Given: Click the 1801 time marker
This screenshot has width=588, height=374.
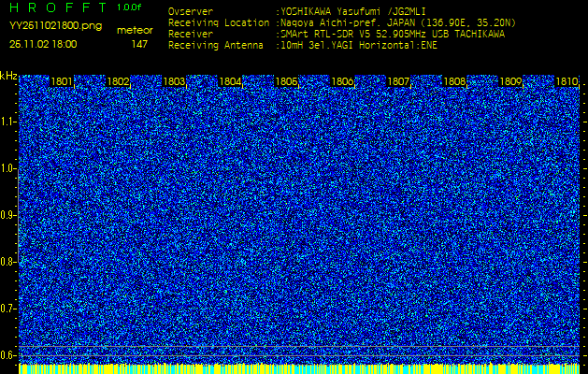Looking at the screenshot, I should 62,81.
